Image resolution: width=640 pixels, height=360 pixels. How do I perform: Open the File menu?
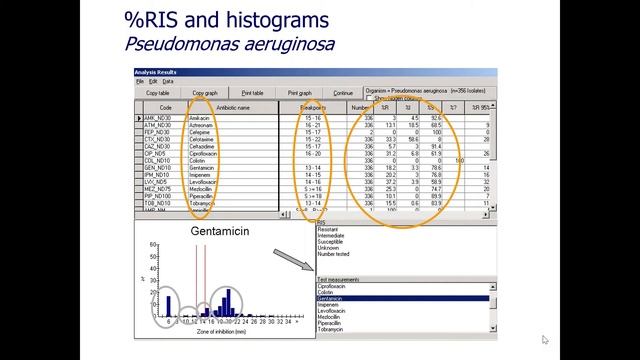140,81
